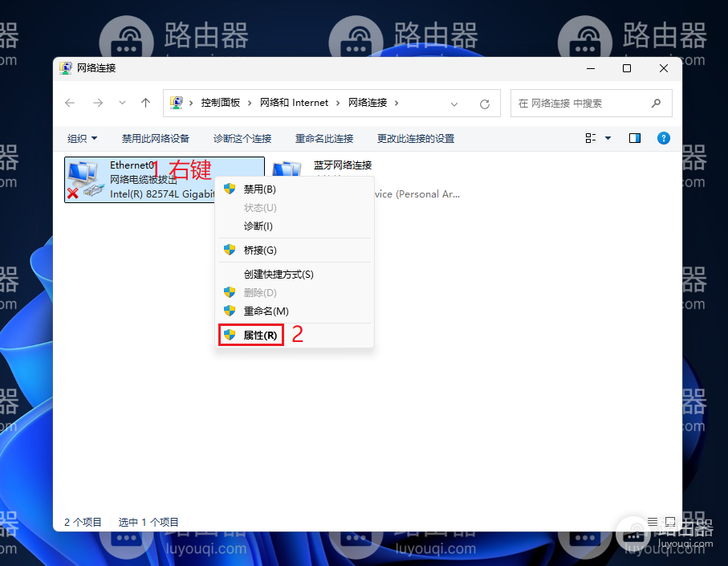The width and height of the screenshot is (728, 566).
Task: Switch to large icons view in status bar
Action: tap(670, 522)
